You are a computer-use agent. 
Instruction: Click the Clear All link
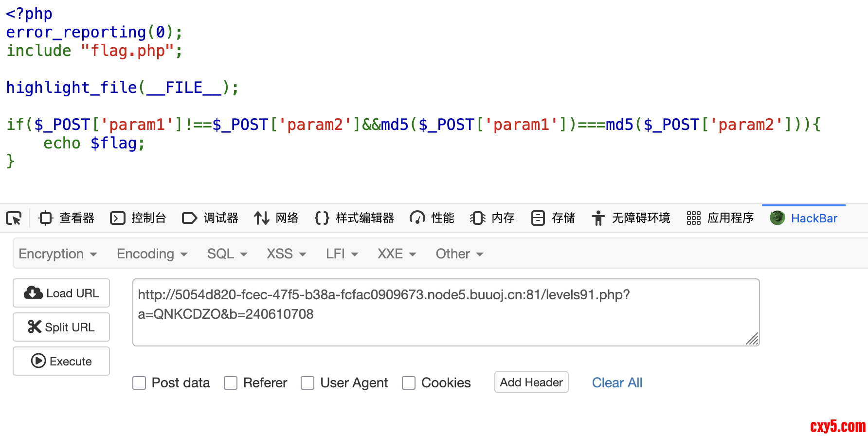(x=617, y=383)
